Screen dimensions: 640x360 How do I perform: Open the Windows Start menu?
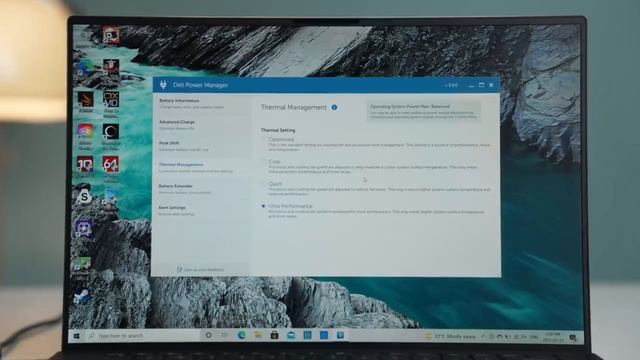tap(76, 336)
